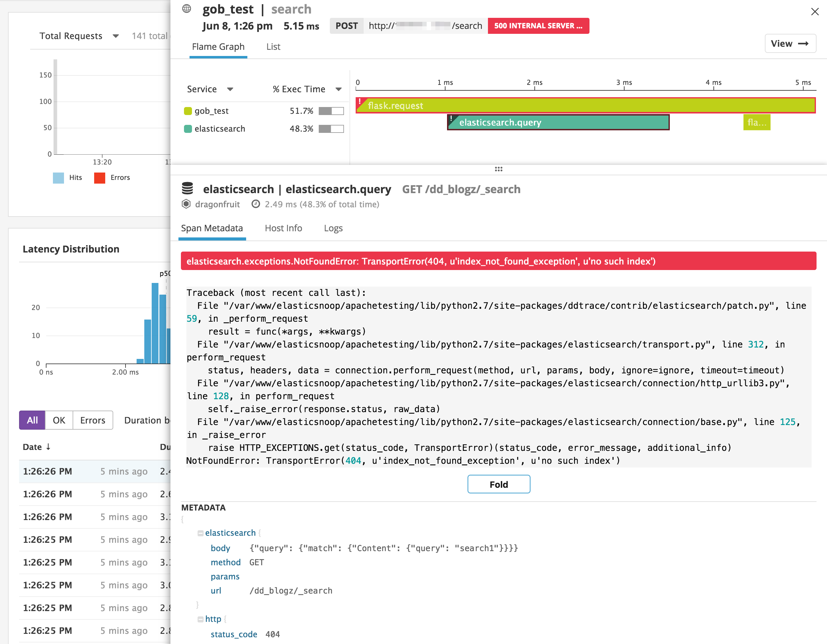Click the globe icon beside gob_test title
The width and height of the screenshot is (827, 644).
pos(186,9)
